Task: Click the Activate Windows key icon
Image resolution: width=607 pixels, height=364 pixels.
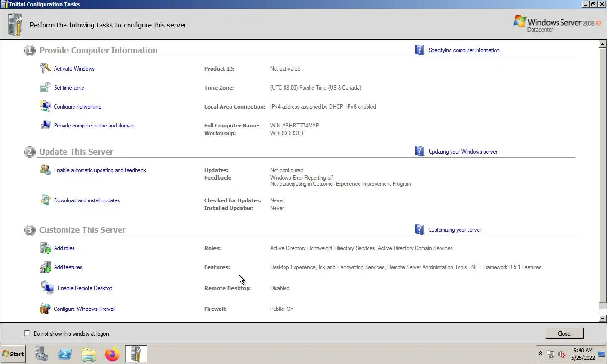Action: 45,68
